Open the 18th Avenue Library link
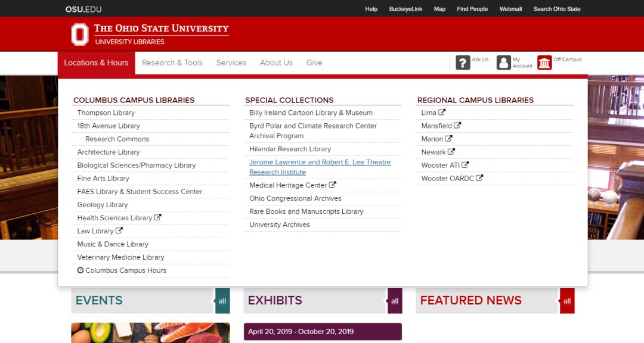Viewport: 644px width, 343px height. click(109, 126)
